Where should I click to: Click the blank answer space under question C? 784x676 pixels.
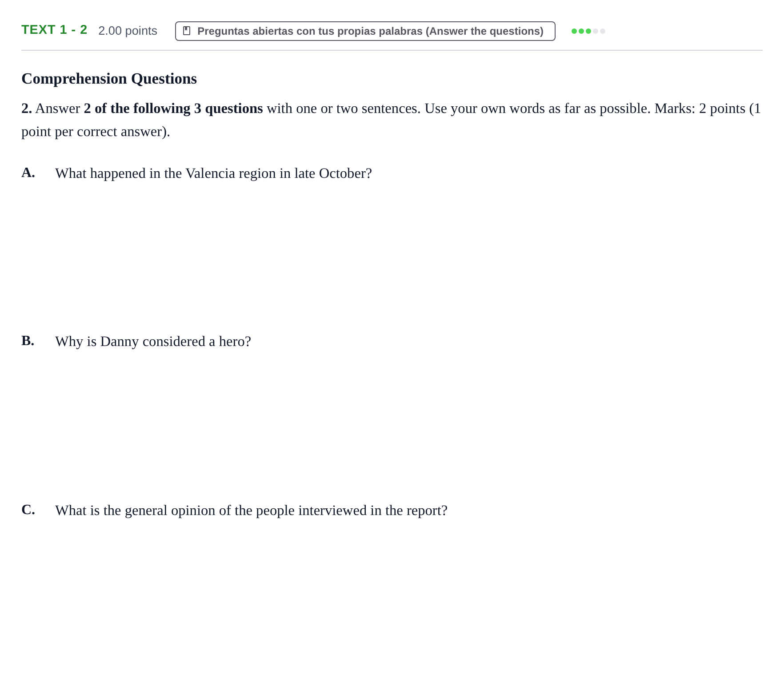pos(392,591)
